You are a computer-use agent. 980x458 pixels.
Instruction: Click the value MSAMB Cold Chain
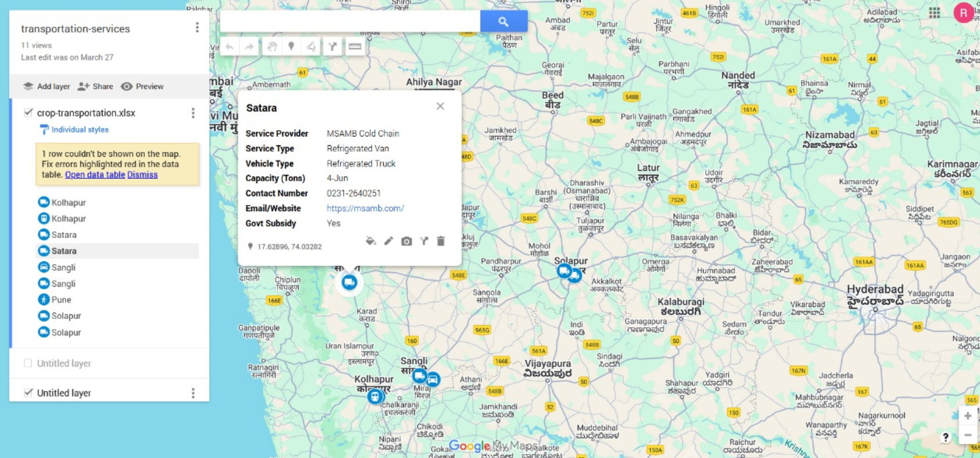point(363,133)
